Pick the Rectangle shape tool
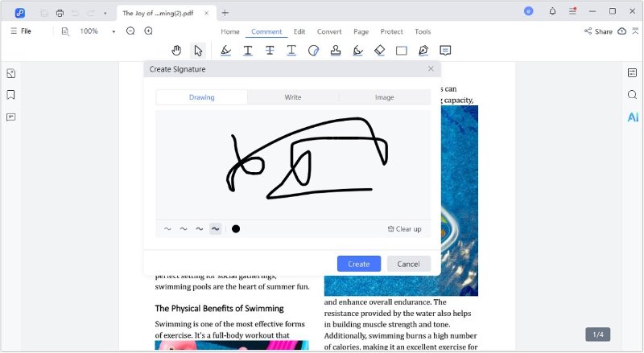644x353 pixels. pyautogui.click(x=401, y=51)
